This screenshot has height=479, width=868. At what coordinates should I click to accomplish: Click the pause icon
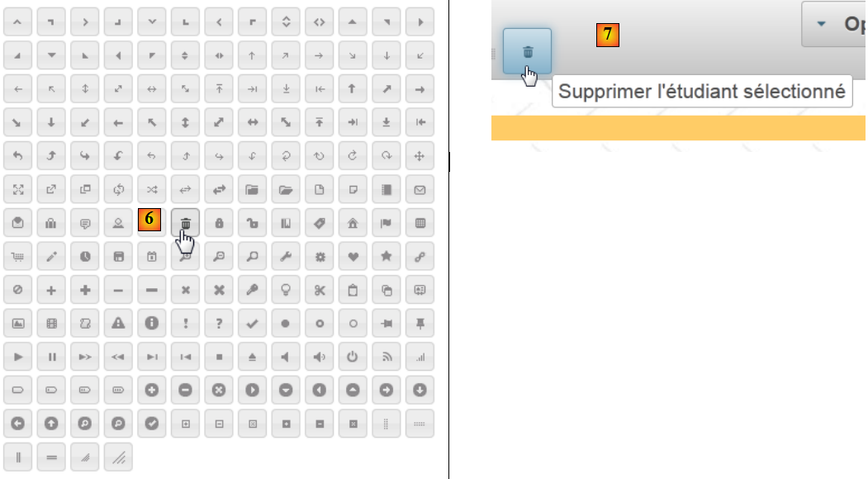point(51,358)
